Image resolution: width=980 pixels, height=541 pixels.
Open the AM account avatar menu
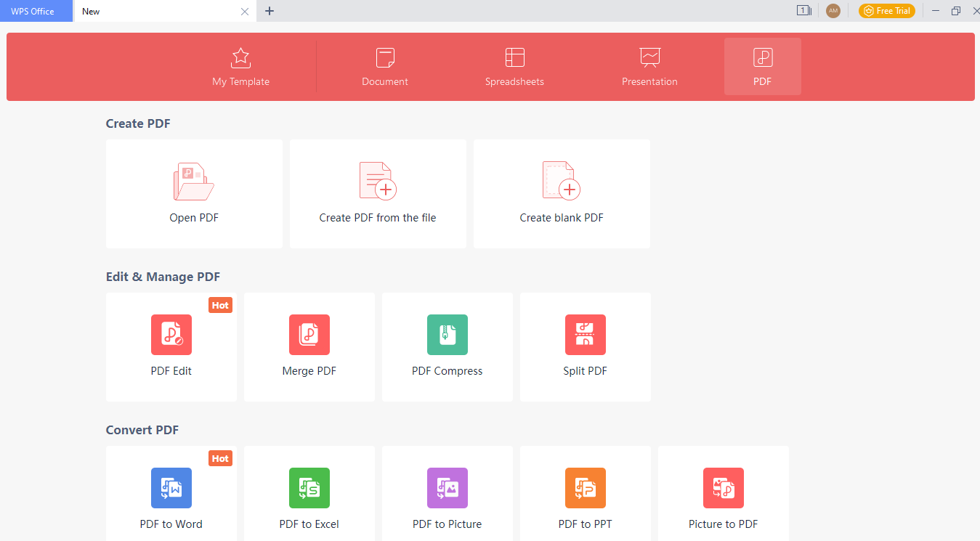pyautogui.click(x=833, y=11)
